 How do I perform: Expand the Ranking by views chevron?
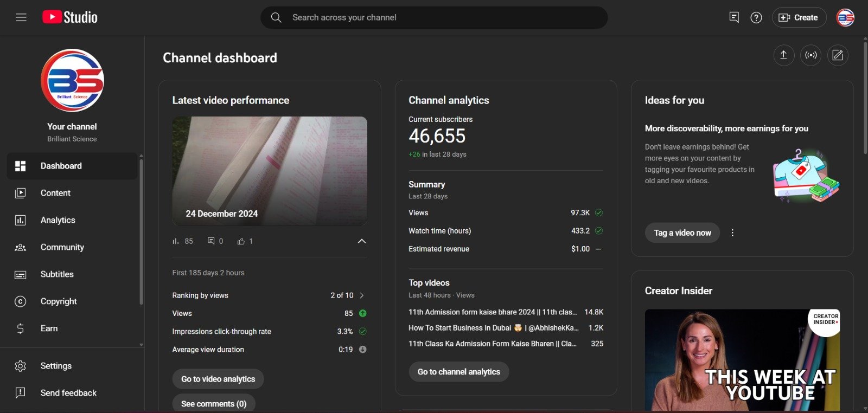362,295
